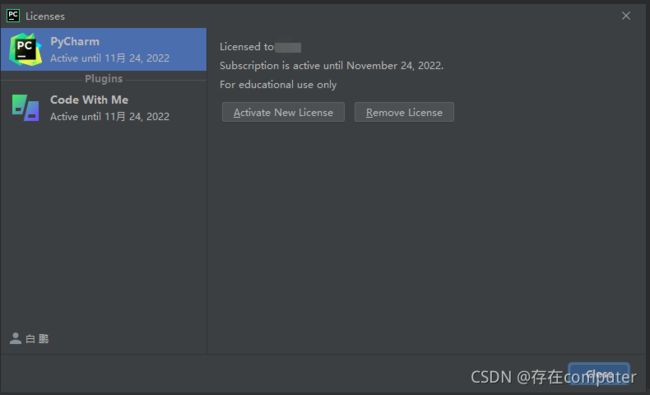
Task: Click the Licenses window title text
Action: click(45, 16)
